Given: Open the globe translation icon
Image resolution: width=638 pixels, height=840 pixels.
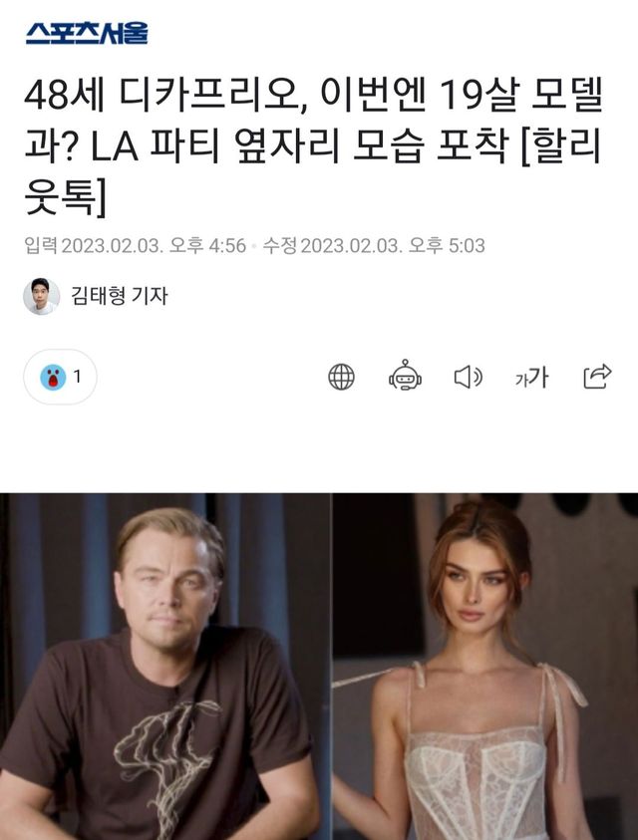Looking at the screenshot, I should pos(342,377).
